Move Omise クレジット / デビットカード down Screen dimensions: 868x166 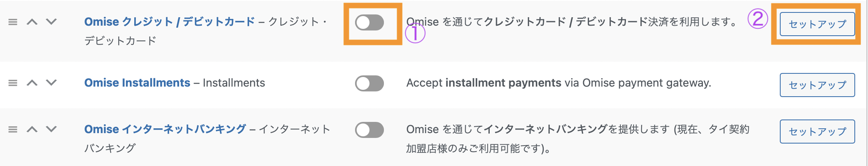click(x=51, y=22)
